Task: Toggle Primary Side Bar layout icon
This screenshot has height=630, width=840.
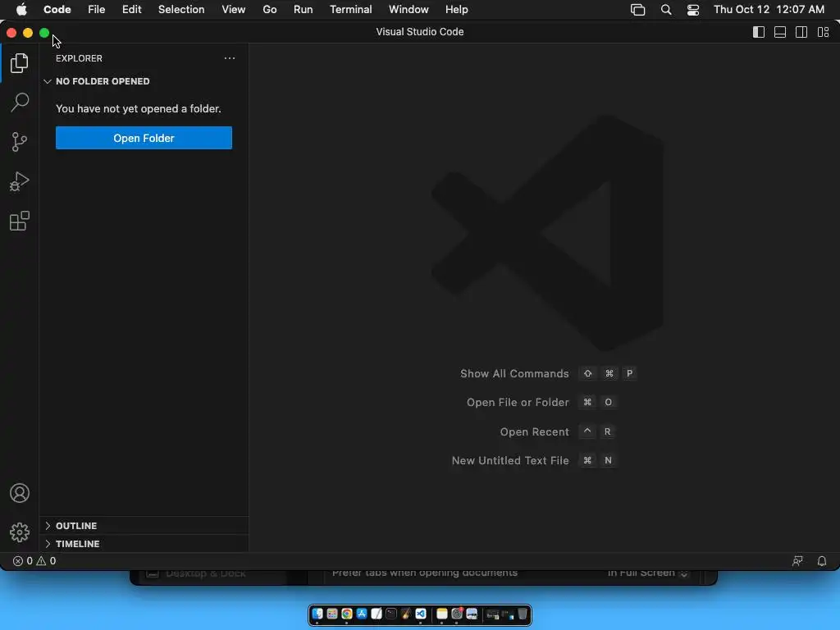Action: click(x=759, y=32)
